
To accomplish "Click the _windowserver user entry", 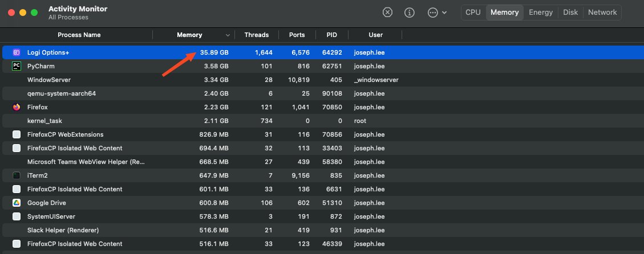I will point(376,80).
